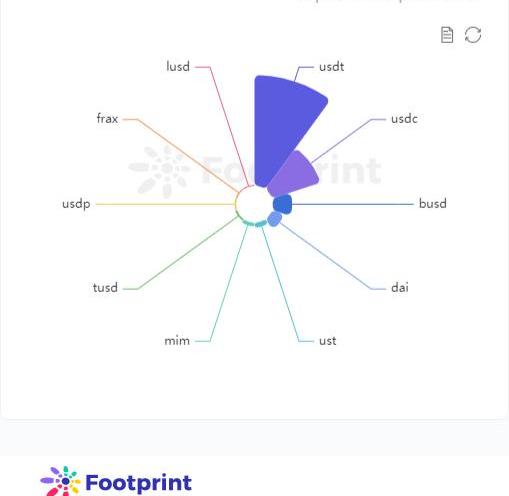Click the tusd label
The width and height of the screenshot is (509, 496).
click(x=105, y=287)
